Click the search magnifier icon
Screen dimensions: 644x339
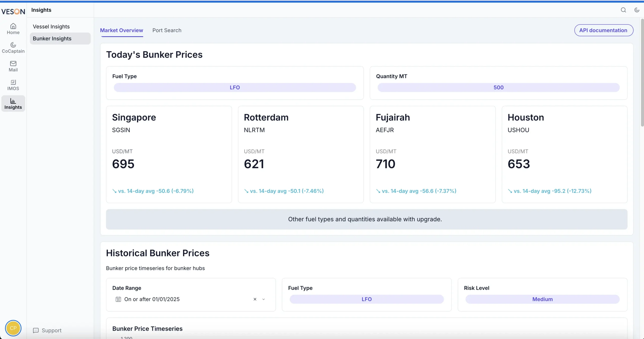623,10
